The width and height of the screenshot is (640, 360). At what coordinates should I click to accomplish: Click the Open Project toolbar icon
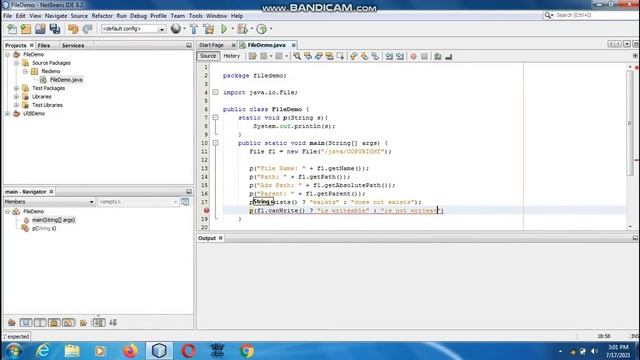coord(40,29)
